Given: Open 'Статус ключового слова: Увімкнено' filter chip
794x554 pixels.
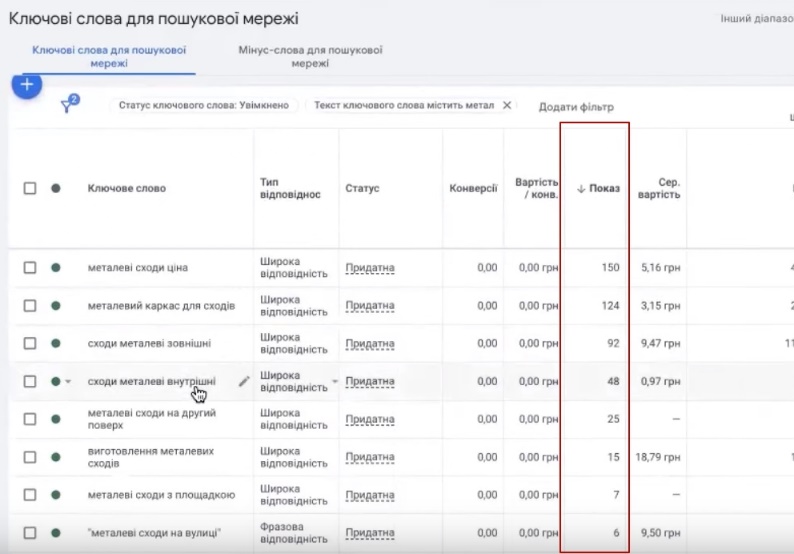Looking at the screenshot, I should click(x=203, y=105).
